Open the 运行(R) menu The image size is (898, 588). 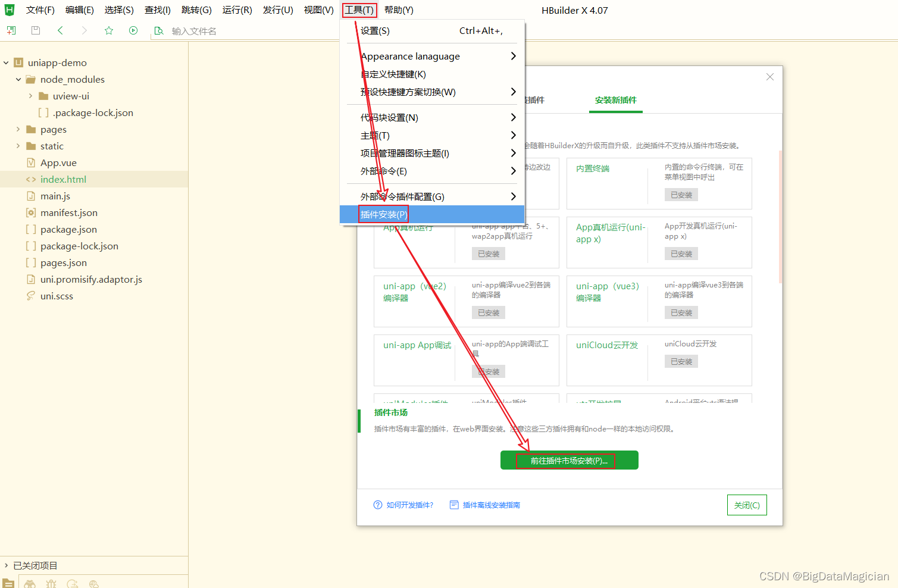pos(237,10)
